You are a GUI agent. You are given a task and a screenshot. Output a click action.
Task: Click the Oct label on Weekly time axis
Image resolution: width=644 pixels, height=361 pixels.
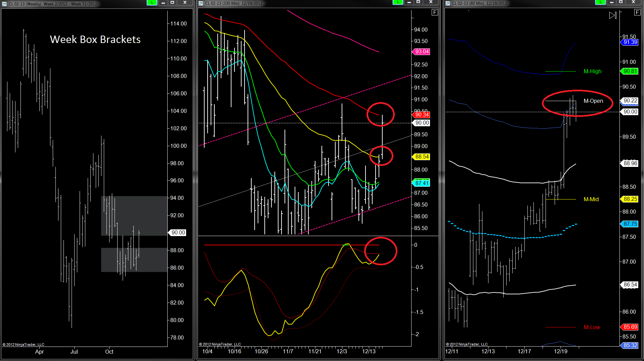109,352
